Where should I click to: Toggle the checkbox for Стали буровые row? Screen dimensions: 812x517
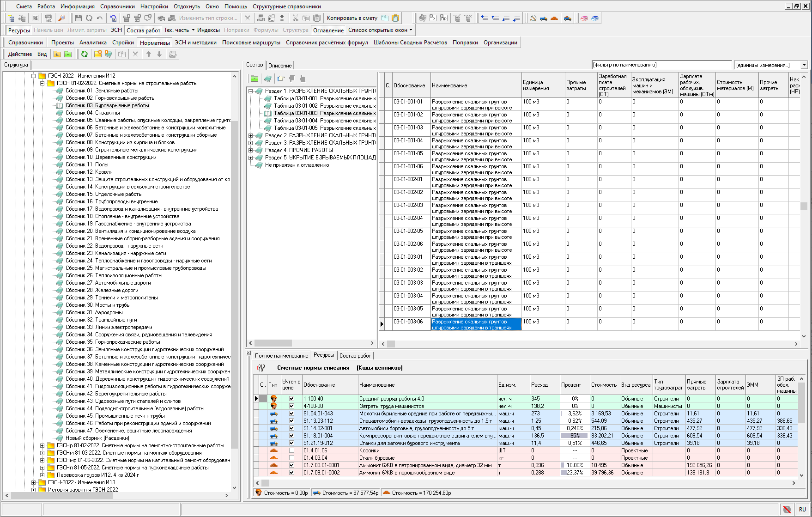[x=291, y=458]
